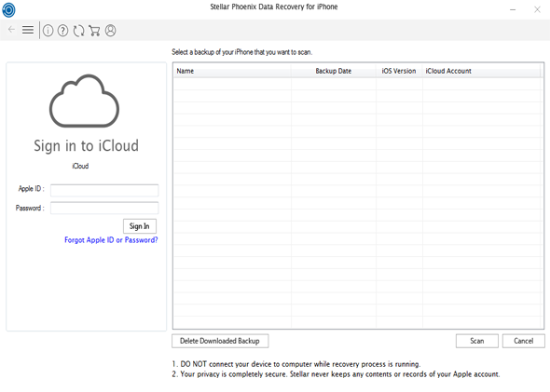This screenshot has height=392, width=550.
Task: Close the application window
Action: tap(537, 10)
